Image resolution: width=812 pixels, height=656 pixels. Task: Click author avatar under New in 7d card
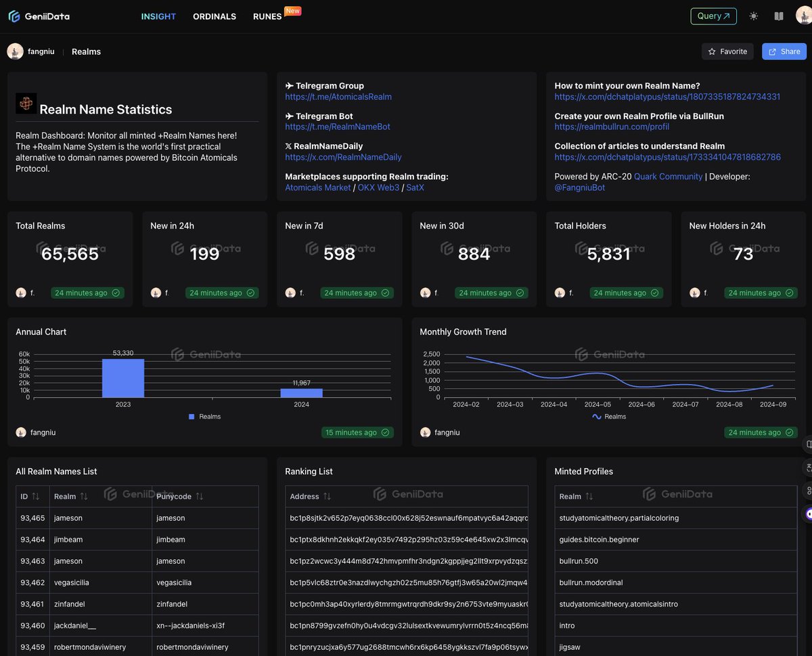click(x=290, y=293)
